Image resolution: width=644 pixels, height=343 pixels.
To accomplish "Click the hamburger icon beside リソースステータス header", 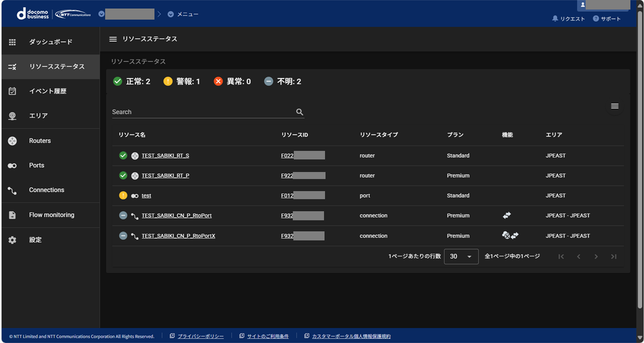I will point(113,39).
